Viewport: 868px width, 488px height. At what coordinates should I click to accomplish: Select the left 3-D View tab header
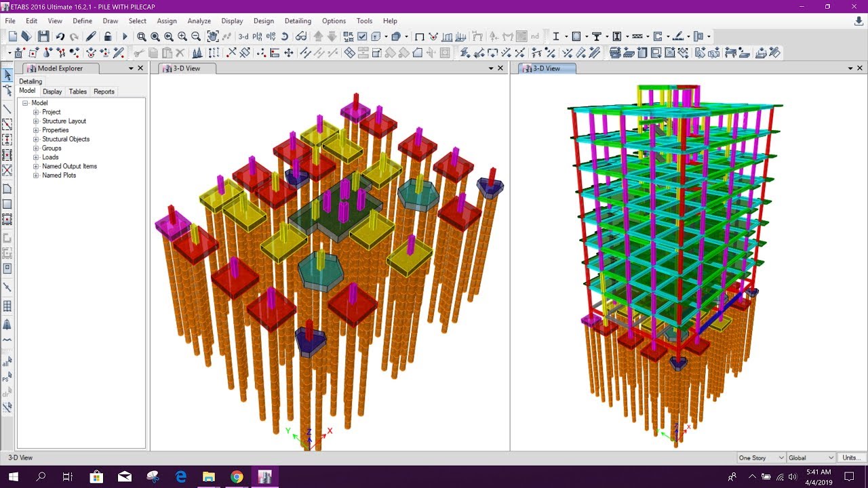click(x=185, y=68)
